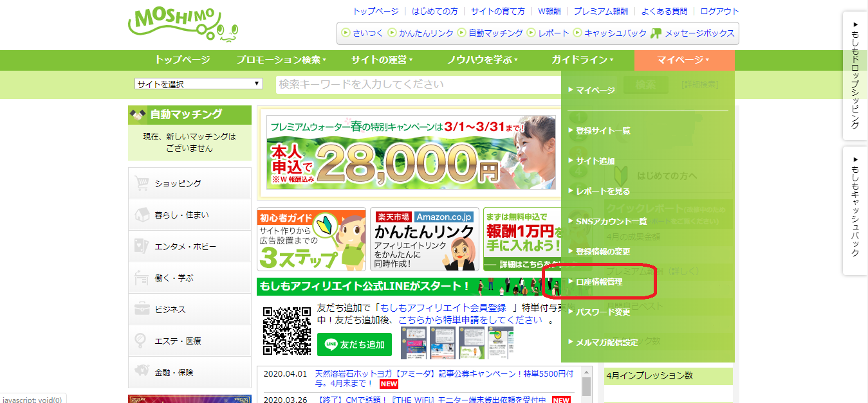This screenshot has height=403, width=868.
Task: Click the QR code image
Action: (x=287, y=330)
